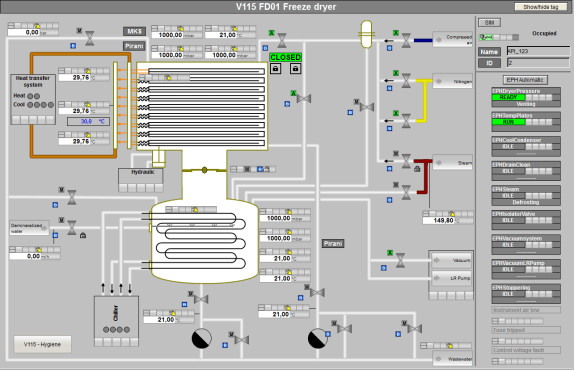Click the chamber-condenser isolator valve symbol
This screenshot has width=574, height=370.
[x=204, y=170]
